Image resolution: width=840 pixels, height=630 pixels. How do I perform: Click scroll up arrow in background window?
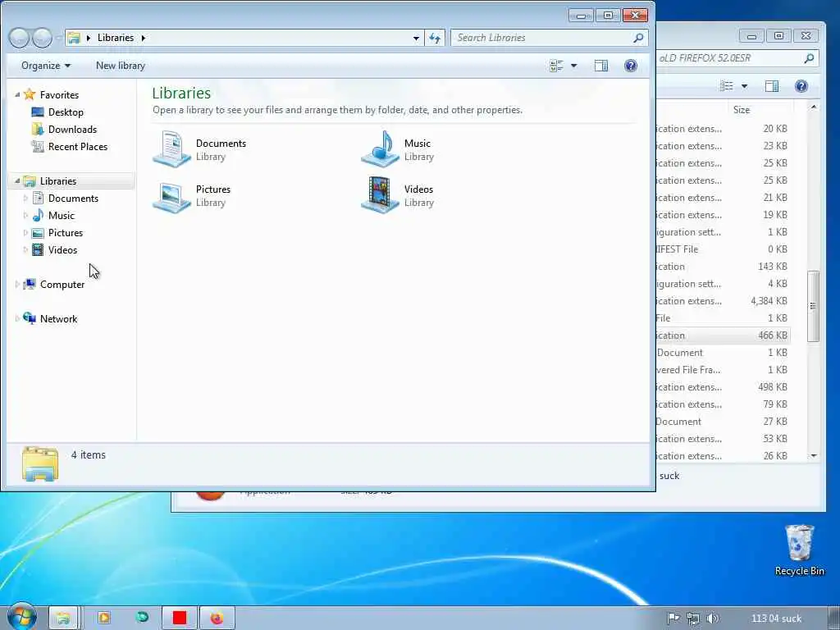pos(814,107)
